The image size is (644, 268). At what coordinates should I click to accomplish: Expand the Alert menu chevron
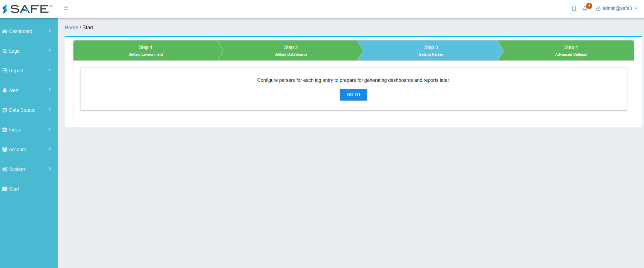(50, 90)
